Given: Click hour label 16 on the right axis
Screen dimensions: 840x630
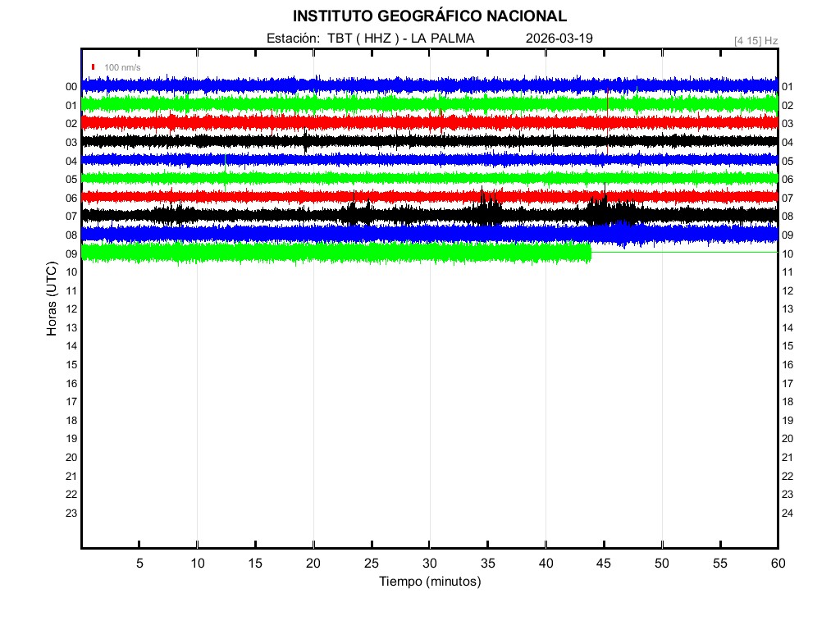Looking at the screenshot, I should (x=787, y=365).
